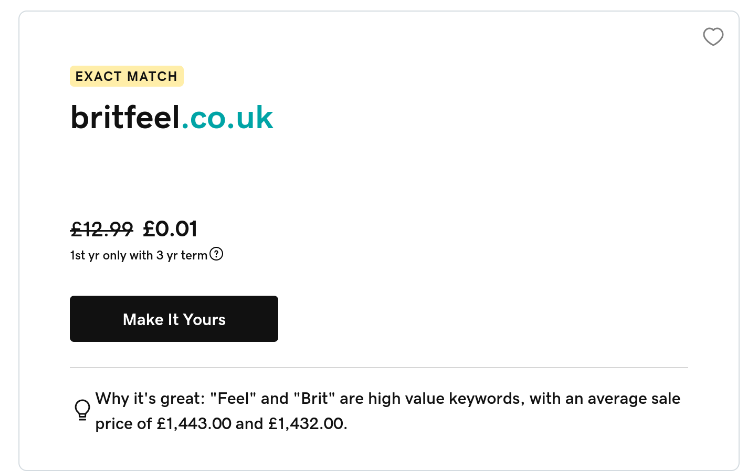This screenshot has height=471, width=751.
Task: Click the discounted £0.01 price
Action: [170, 229]
